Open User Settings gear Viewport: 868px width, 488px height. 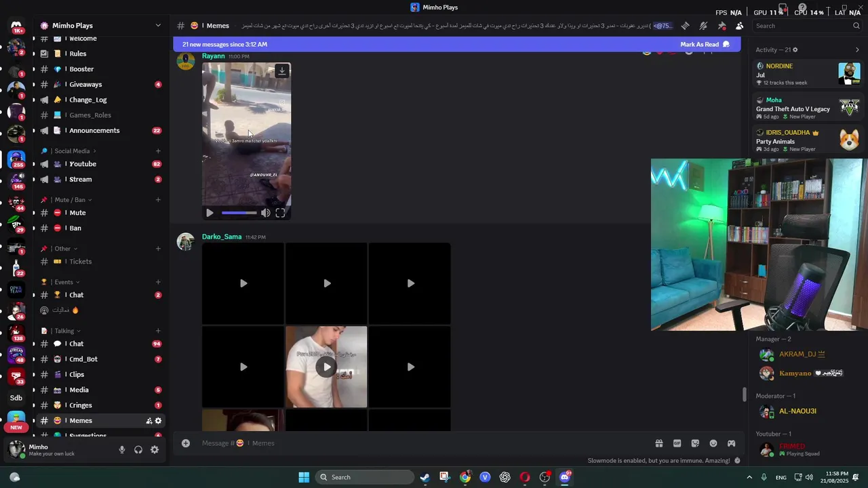tap(155, 449)
